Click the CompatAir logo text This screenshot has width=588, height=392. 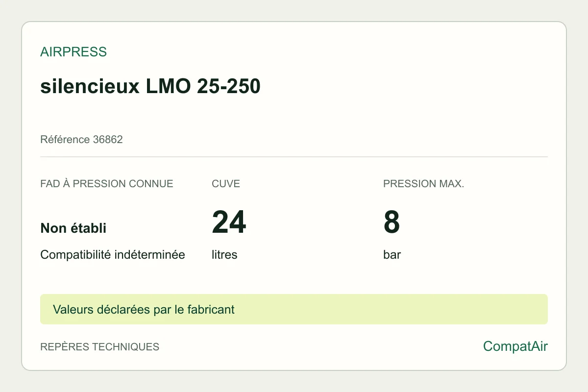point(515,346)
